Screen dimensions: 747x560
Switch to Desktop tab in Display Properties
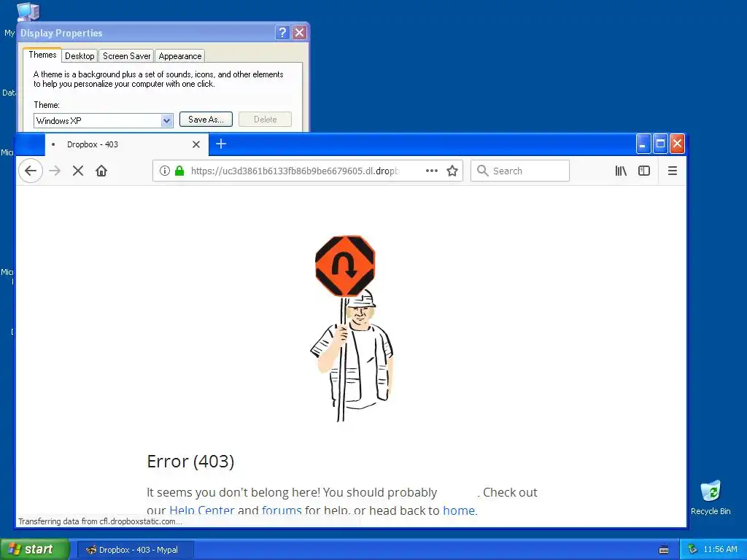pyautogui.click(x=80, y=56)
